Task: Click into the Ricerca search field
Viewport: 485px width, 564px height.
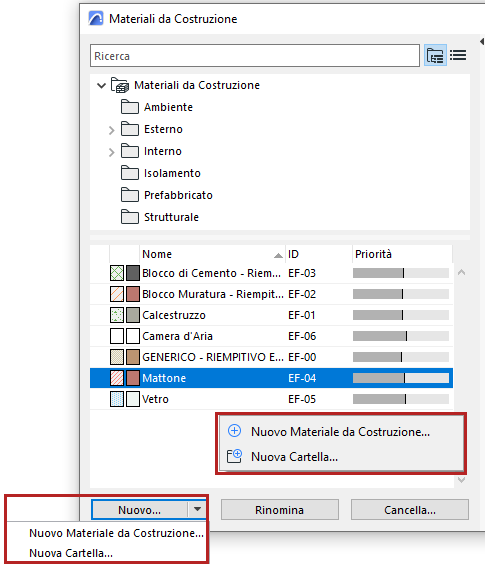Action: (x=255, y=56)
